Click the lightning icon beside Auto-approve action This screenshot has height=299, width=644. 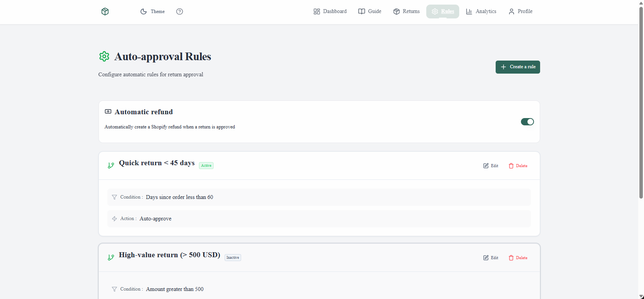coord(114,219)
